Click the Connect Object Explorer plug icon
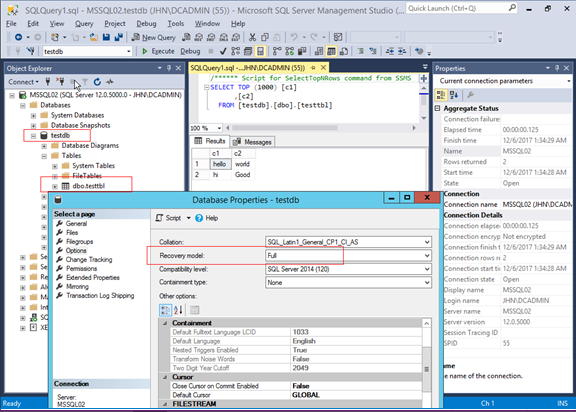Image resolution: width=576 pixels, height=412 pixels. 47,82
